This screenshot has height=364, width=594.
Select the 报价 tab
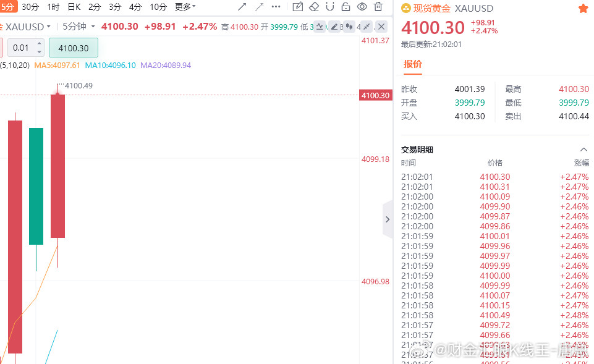(x=412, y=64)
